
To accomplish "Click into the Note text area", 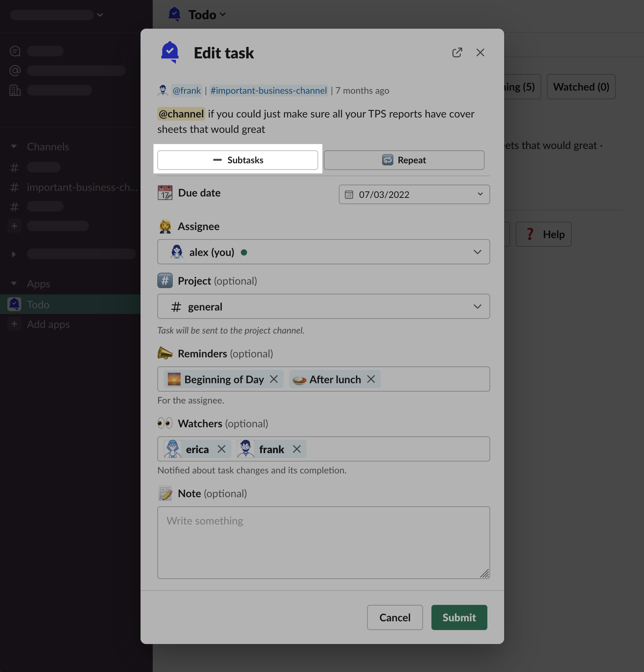I will click(323, 542).
